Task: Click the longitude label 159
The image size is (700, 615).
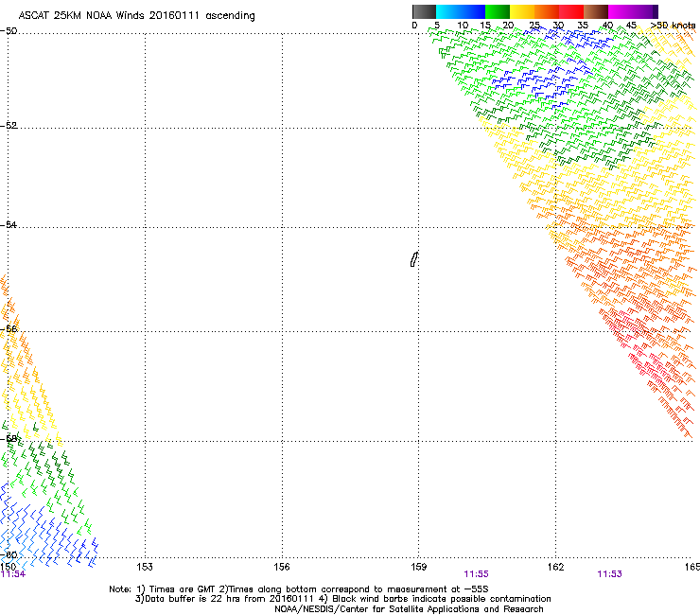Action: click(x=418, y=567)
